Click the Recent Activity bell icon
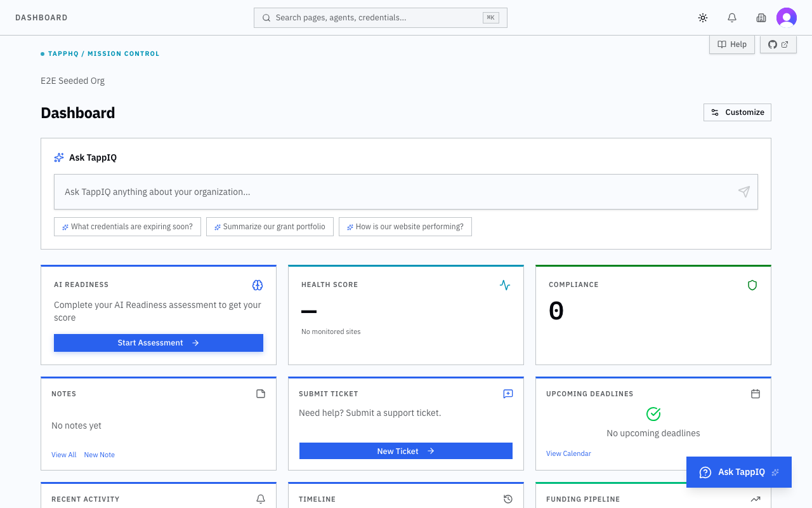The height and width of the screenshot is (508, 812). (x=261, y=499)
